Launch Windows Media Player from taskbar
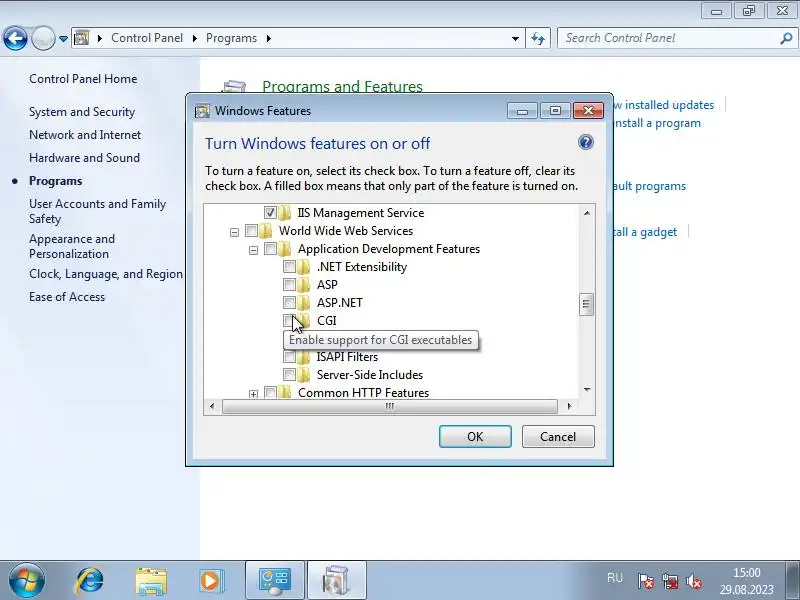 pyautogui.click(x=211, y=581)
